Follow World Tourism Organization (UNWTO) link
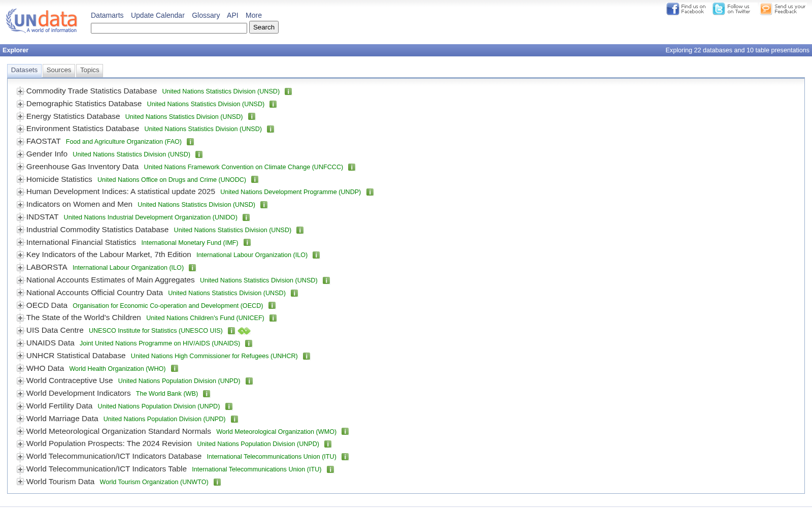The height and width of the screenshot is (508, 812). click(154, 482)
